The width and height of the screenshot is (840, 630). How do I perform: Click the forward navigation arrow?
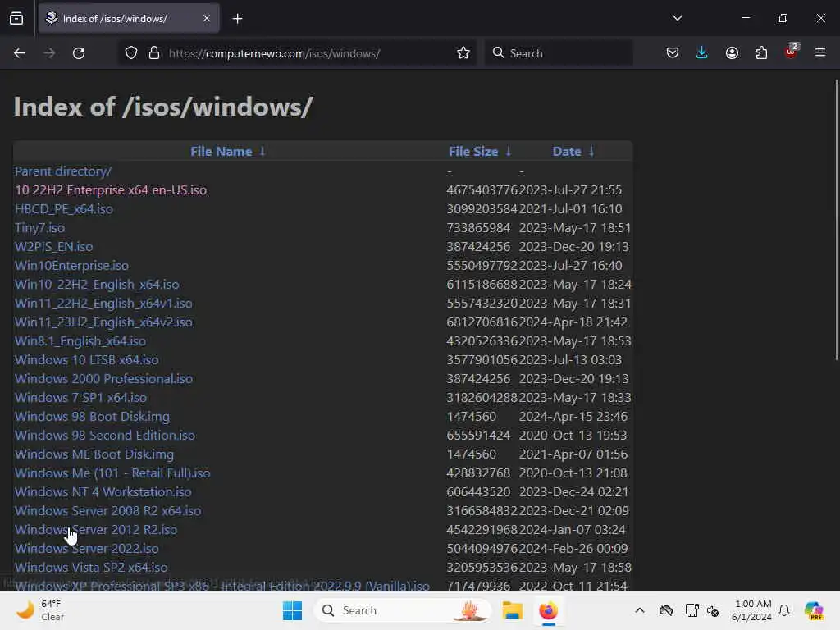(49, 53)
